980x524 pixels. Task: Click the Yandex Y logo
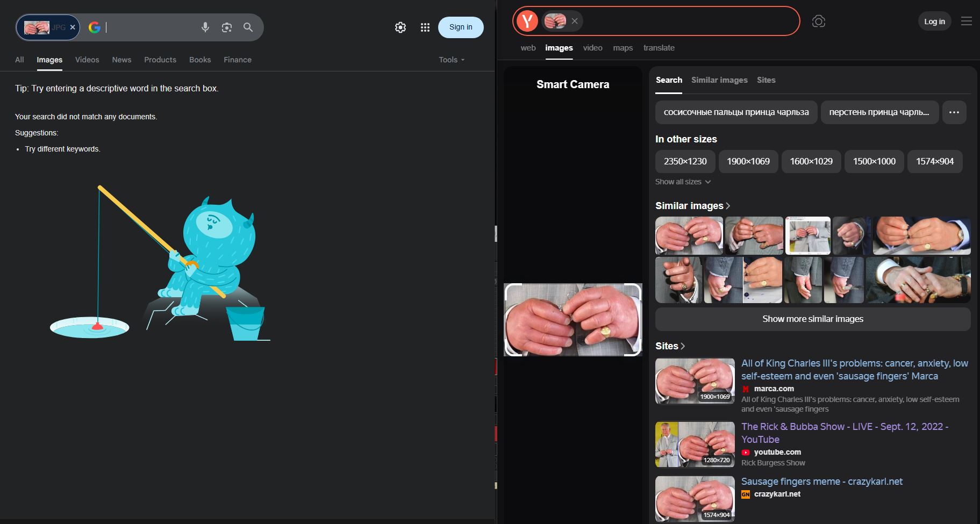(x=527, y=21)
